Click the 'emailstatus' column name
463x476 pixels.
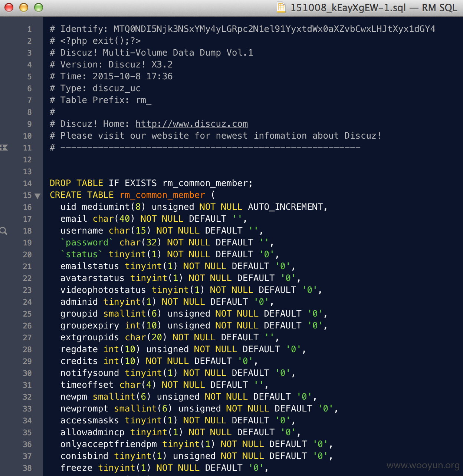coord(90,266)
